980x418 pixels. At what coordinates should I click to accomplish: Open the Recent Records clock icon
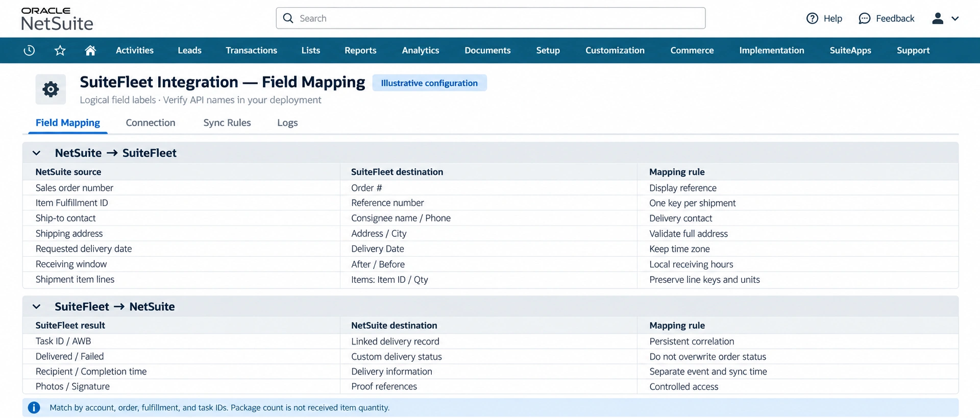(x=29, y=50)
